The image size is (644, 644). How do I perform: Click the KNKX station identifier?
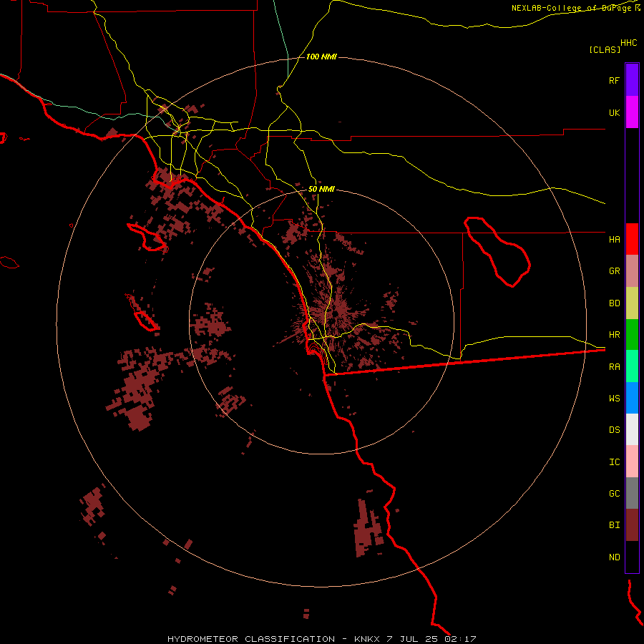pos(367,639)
